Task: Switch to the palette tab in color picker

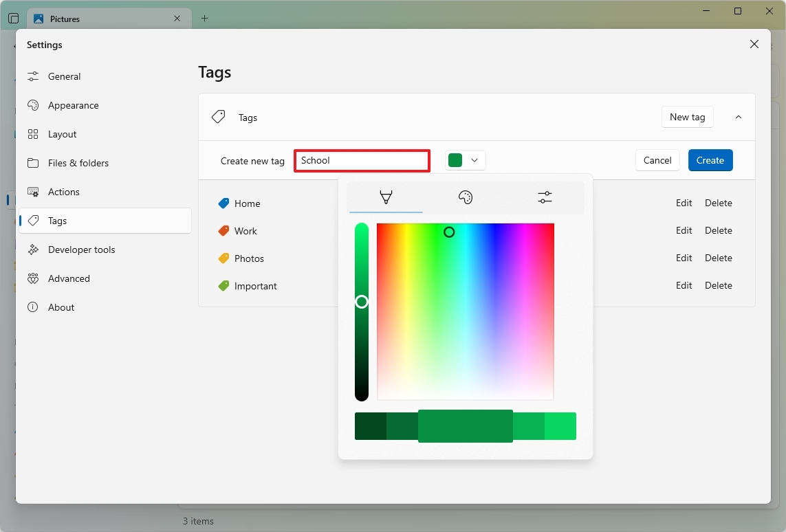Action: click(466, 197)
